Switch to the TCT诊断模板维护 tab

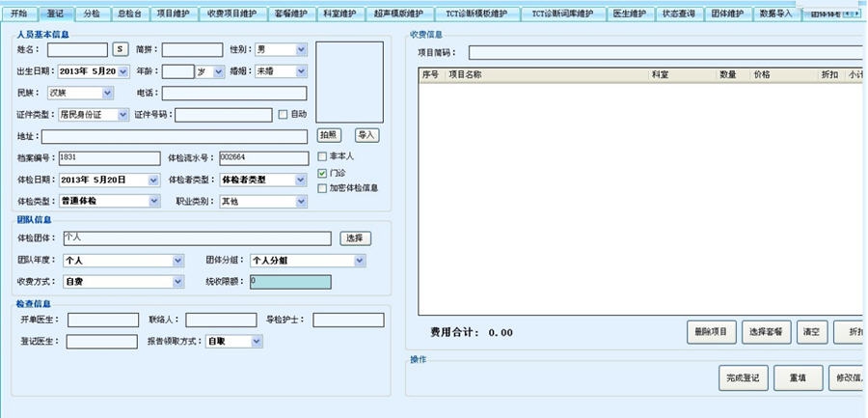[476, 14]
